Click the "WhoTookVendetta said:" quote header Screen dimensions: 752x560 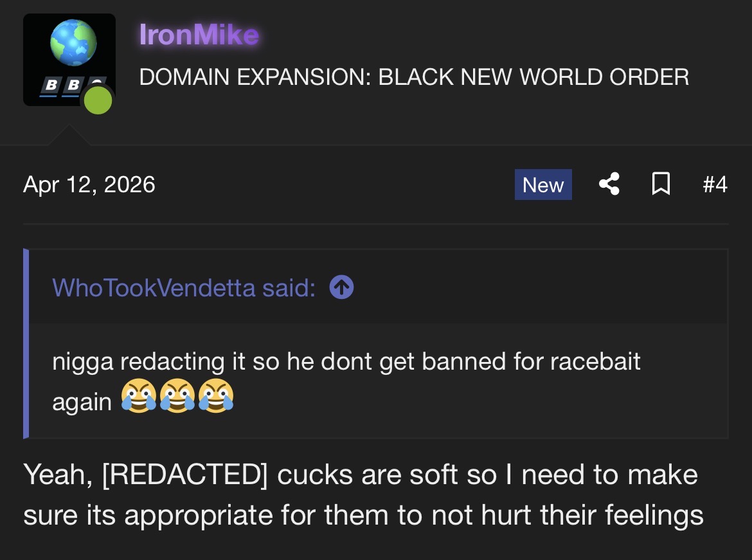tap(184, 287)
